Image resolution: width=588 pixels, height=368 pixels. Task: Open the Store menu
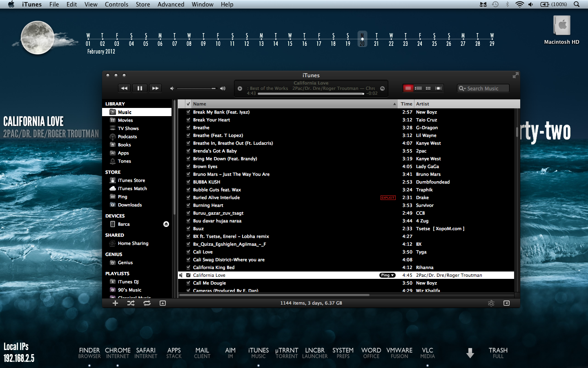[x=143, y=4]
